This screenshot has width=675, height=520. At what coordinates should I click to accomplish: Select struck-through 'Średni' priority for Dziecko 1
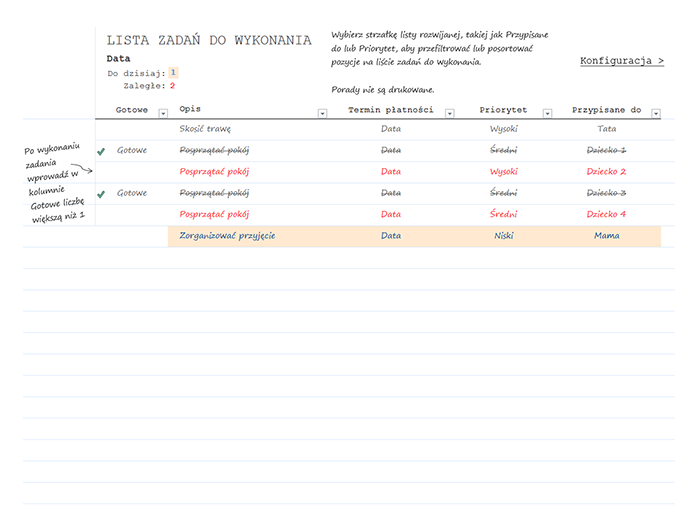504,150
